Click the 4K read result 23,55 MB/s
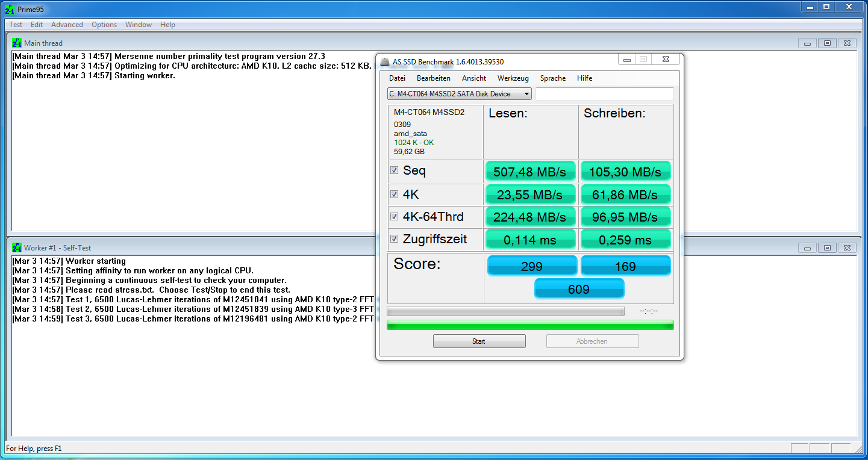This screenshot has width=868, height=460. pyautogui.click(x=530, y=194)
